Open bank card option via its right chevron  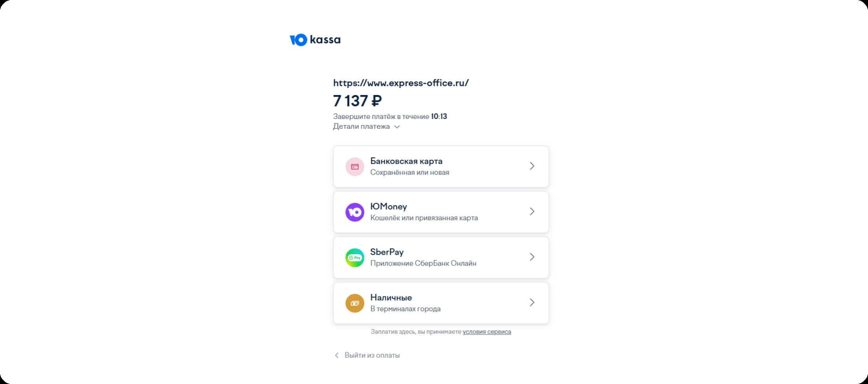click(x=532, y=166)
